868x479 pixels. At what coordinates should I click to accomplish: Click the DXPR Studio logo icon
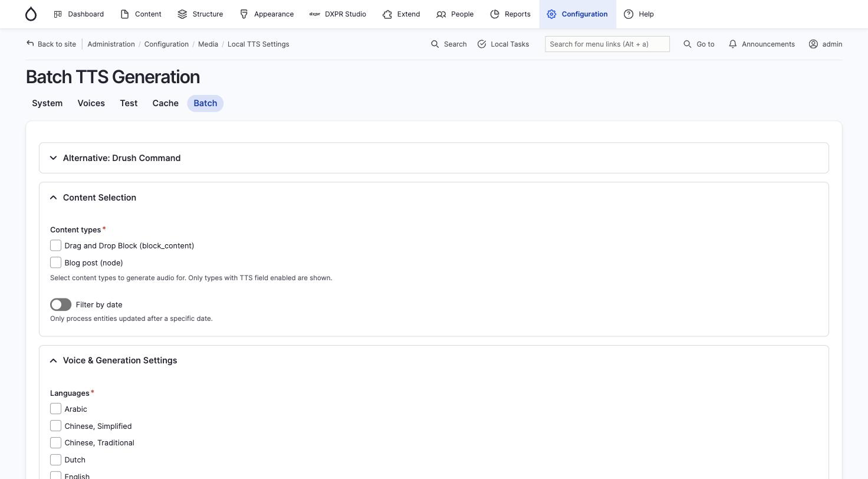pyautogui.click(x=315, y=14)
